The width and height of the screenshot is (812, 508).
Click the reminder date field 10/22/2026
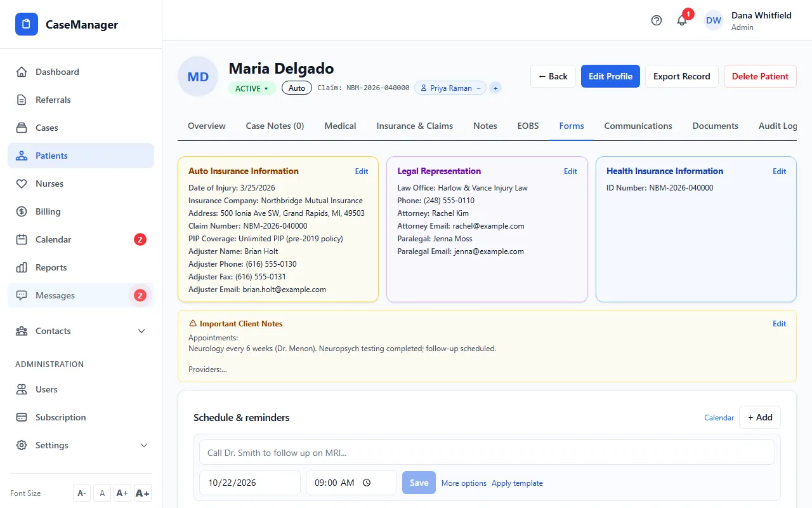pyautogui.click(x=250, y=483)
